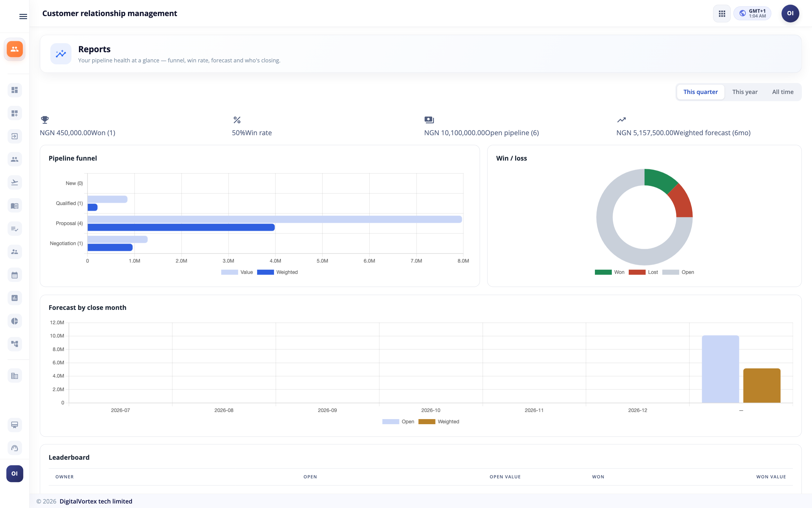Switch to the All time tab
The image size is (812, 508).
[782, 92]
